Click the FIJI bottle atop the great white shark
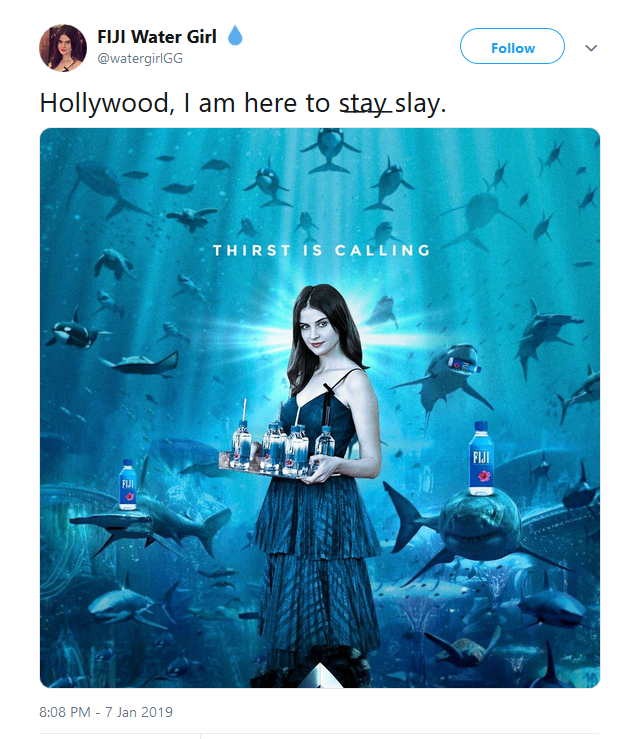 click(481, 459)
